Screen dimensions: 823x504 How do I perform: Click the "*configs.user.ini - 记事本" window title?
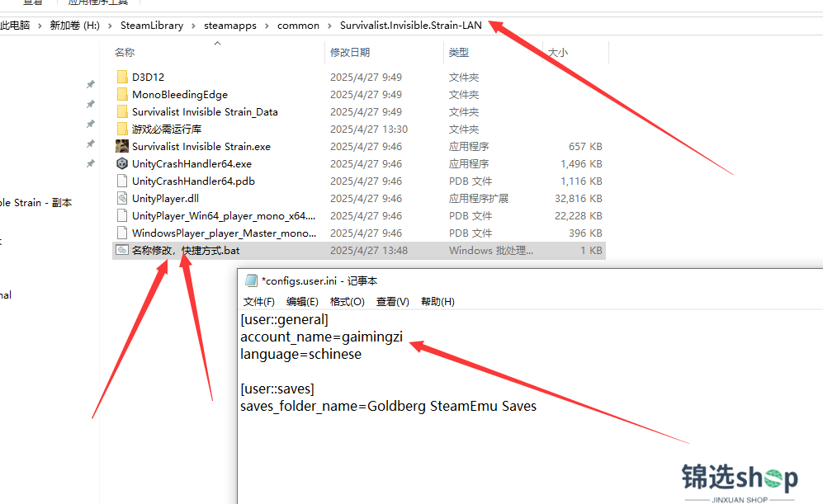(319, 280)
